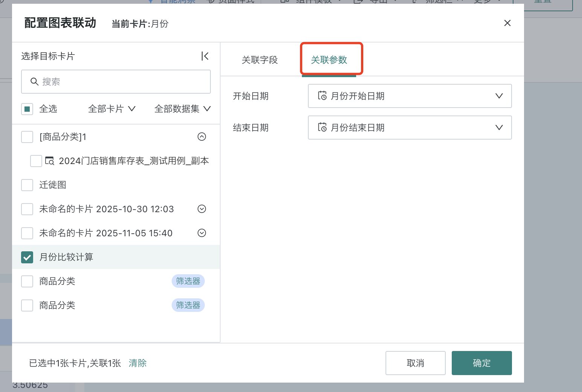Toggle the 全选 select-all checkbox
This screenshot has height=392, width=582.
pyautogui.click(x=27, y=109)
